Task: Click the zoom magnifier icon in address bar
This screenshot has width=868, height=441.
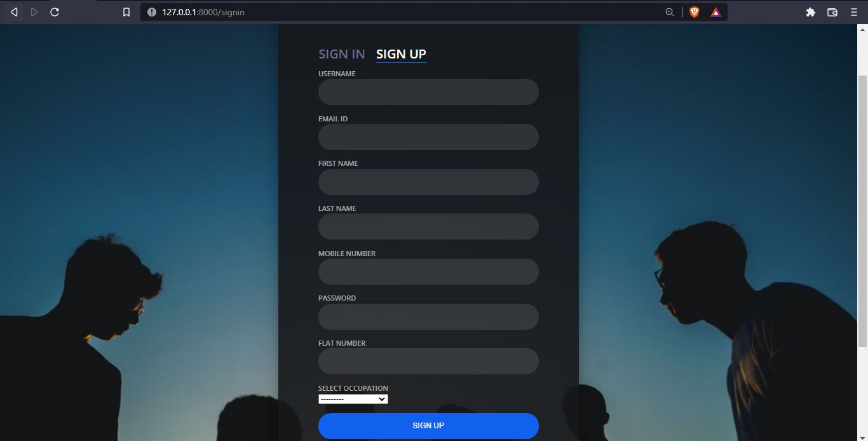Action: click(669, 12)
